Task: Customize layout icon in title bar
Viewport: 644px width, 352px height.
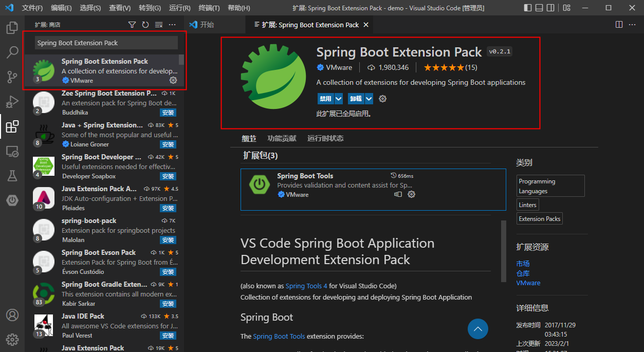Action: coord(566,8)
